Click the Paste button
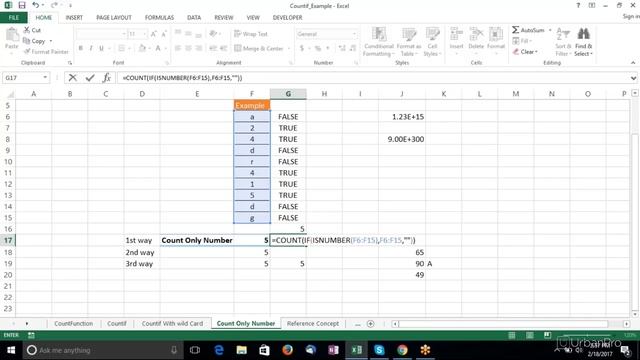The height and width of the screenshot is (360, 640). pyautogui.click(x=12, y=38)
